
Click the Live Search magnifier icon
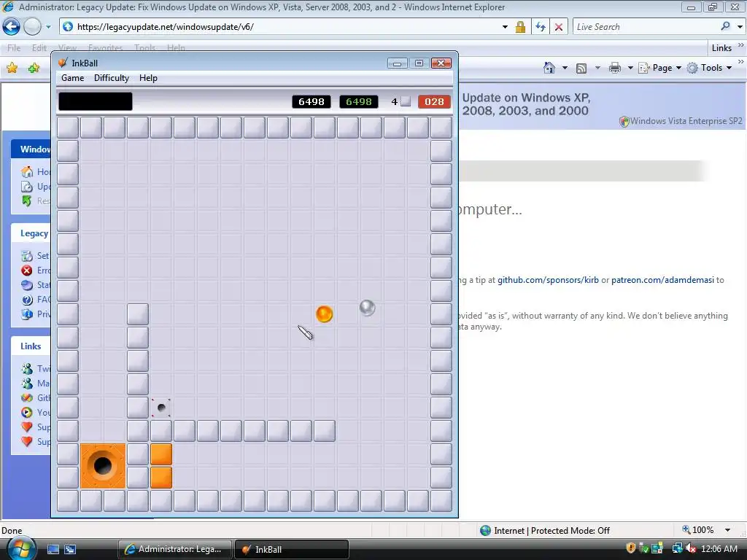point(725,27)
